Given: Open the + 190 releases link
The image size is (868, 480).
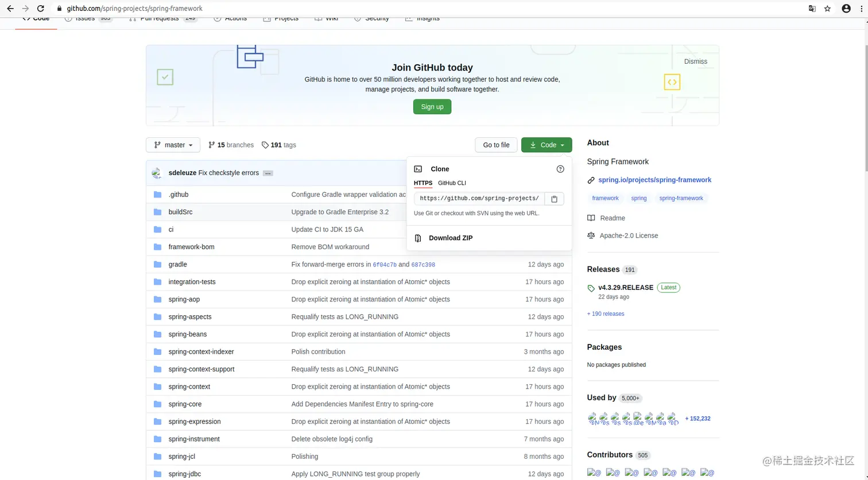Looking at the screenshot, I should click(x=606, y=314).
